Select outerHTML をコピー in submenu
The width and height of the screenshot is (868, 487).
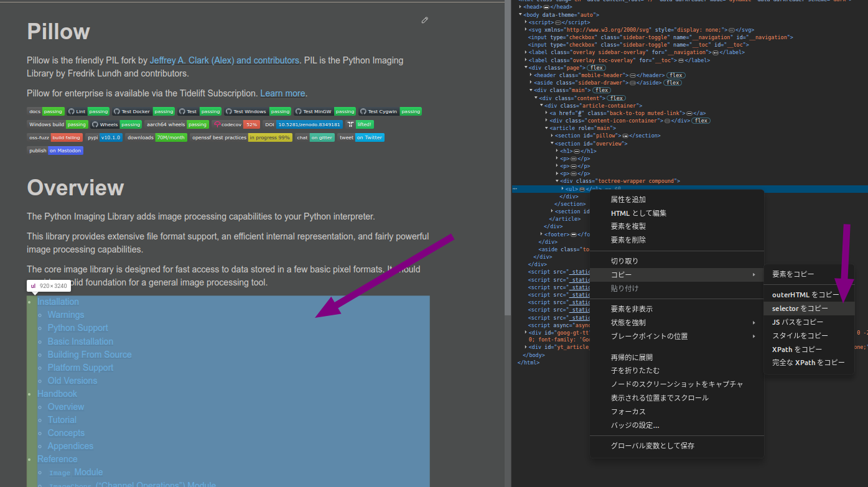click(x=809, y=295)
